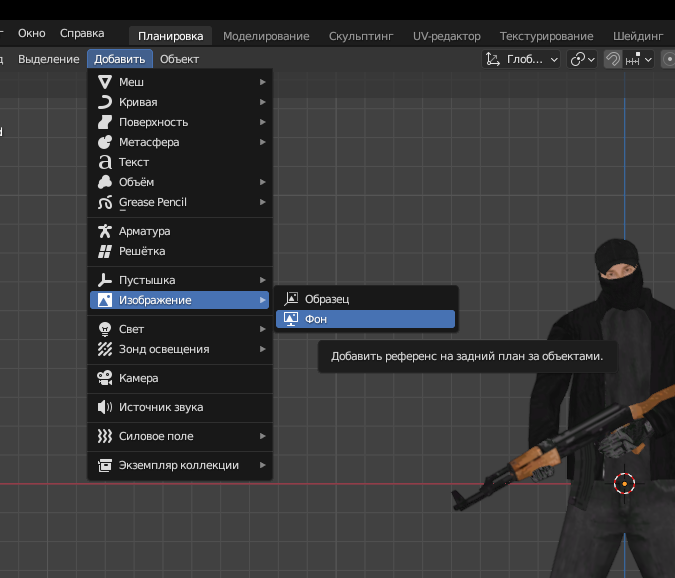Open the pivot point dropdown
675x578 pixels.
point(582,59)
